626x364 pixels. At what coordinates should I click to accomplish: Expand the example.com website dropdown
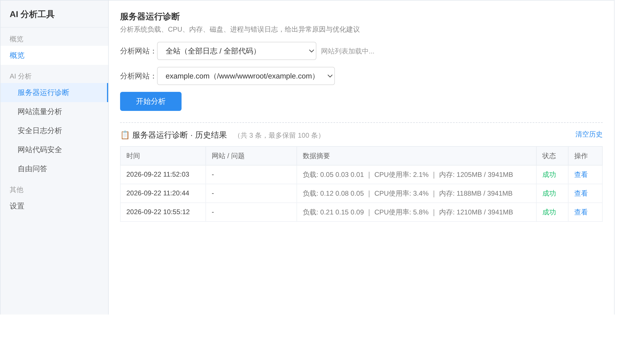pos(246,76)
